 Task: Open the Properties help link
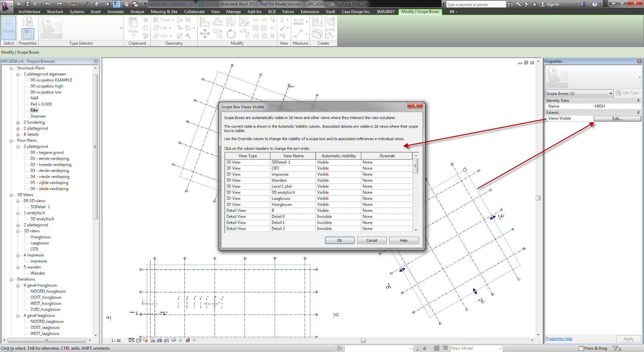[559, 339]
